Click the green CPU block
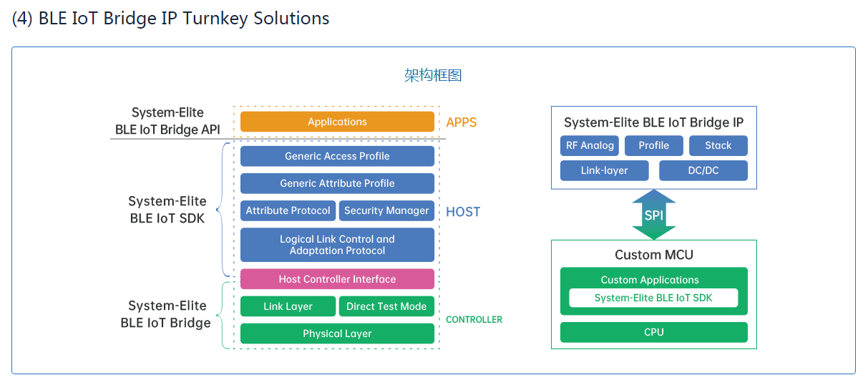 654,332
